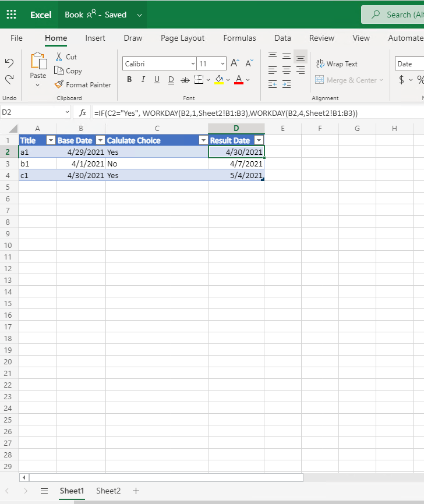This screenshot has height=504, width=424.
Task: Click the Undo arrow icon
Action: click(x=9, y=63)
